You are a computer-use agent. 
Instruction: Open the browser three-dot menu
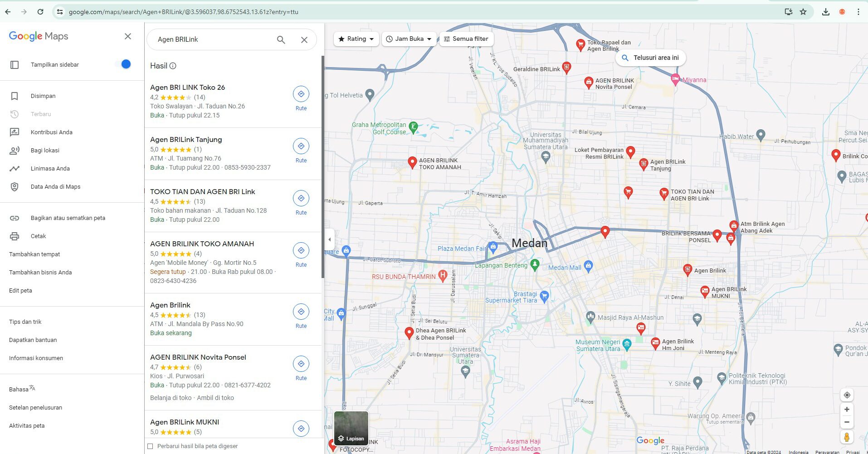(x=858, y=12)
